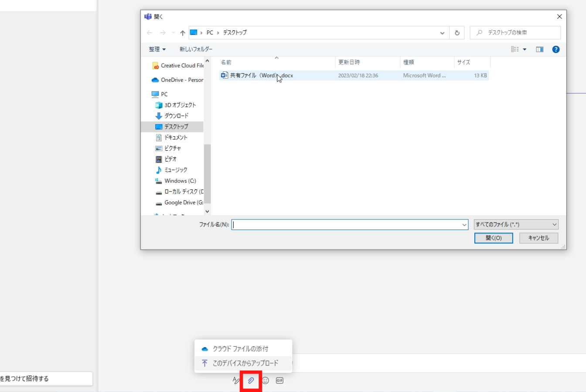The image size is (586, 392).
Task: Click the キャンセル button
Action: [538, 238]
